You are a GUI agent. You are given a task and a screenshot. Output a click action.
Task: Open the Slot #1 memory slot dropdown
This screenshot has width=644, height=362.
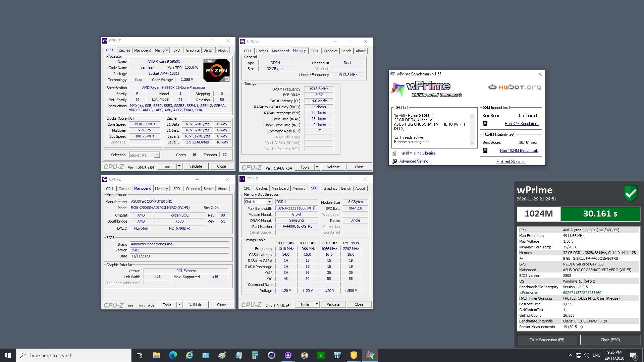point(269,202)
